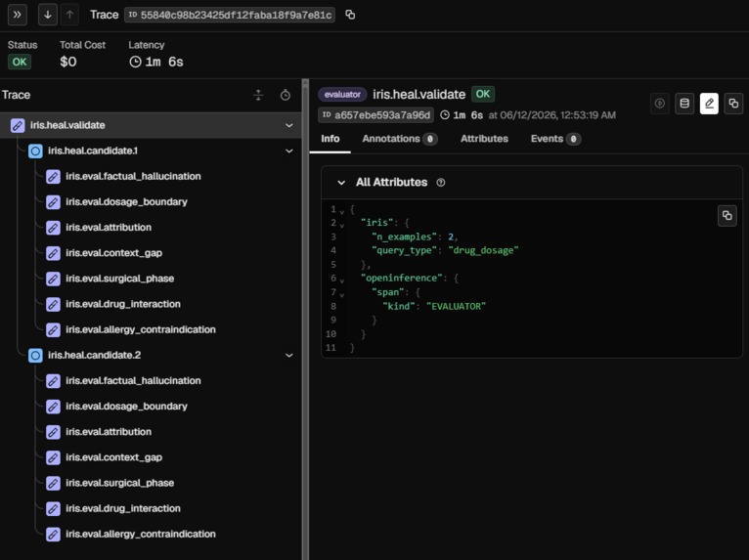Viewport: 749px width, 560px height.
Task: Open the Annotations tab
Action: 400,139
